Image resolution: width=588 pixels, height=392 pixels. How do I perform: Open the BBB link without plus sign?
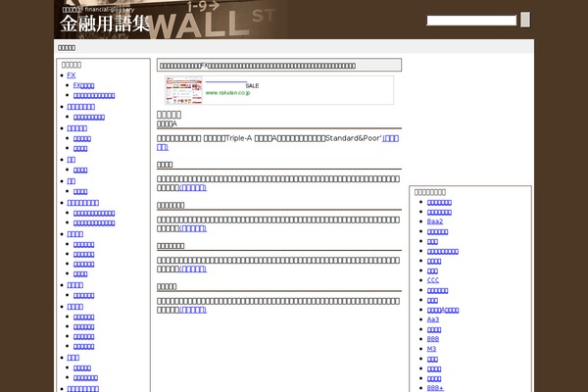pos(433,339)
